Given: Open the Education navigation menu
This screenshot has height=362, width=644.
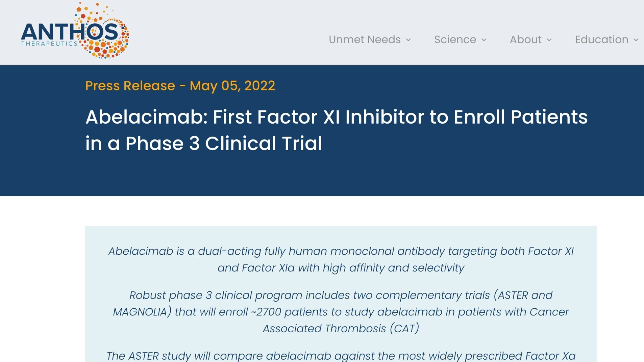Looking at the screenshot, I should tap(601, 40).
